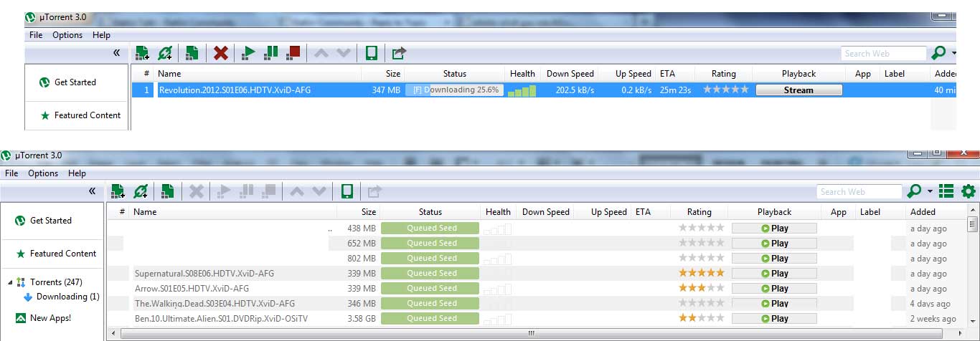Click the star rating of the Arrow.S01E05 row
Viewport: 980px width, 341px height.
tap(701, 288)
